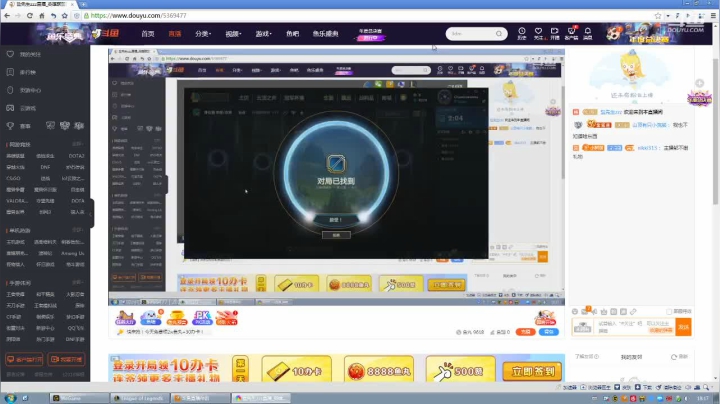The width and height of the screenshot is (720, 404).
Task: Open the 直播 nav item
Action: [x=174, y=34]
